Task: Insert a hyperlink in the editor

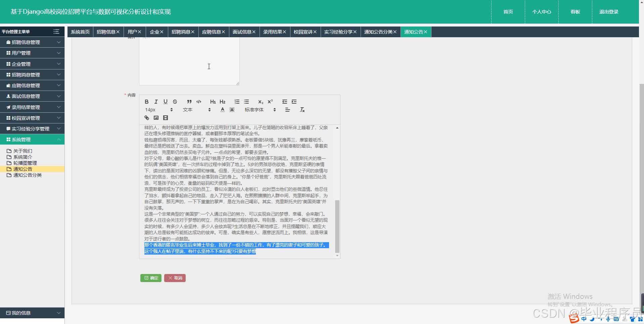Action: [146, 118]
